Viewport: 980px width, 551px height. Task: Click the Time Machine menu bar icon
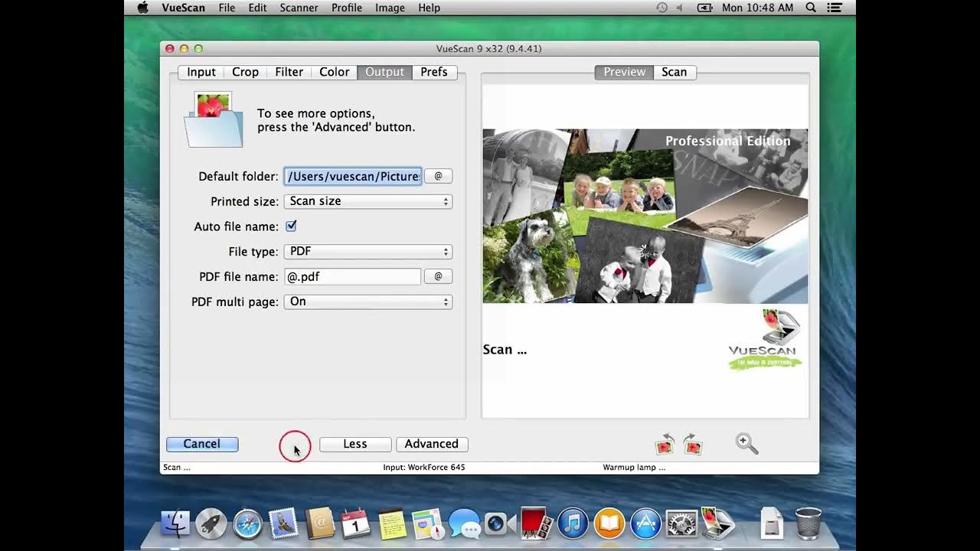(662, 8)
